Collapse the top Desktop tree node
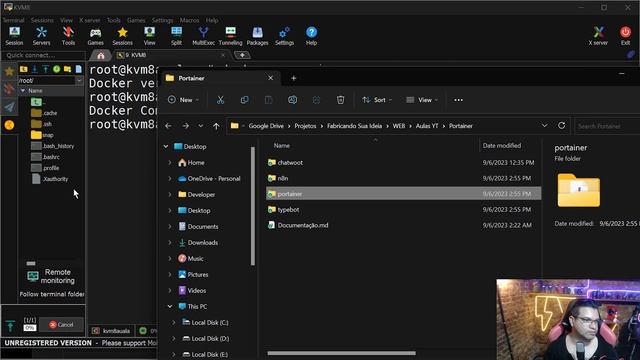This screenshot has height=360, width=640. tap(166, 147)
